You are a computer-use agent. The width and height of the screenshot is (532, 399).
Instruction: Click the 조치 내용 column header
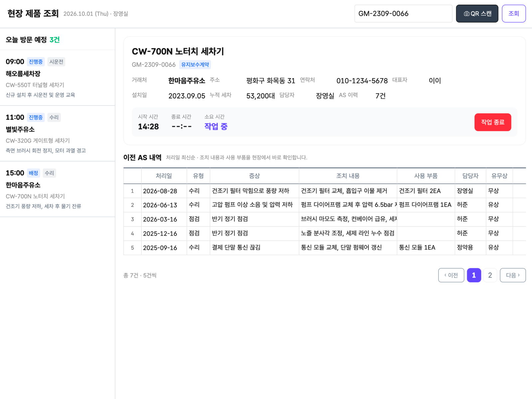tap(348, 176)
